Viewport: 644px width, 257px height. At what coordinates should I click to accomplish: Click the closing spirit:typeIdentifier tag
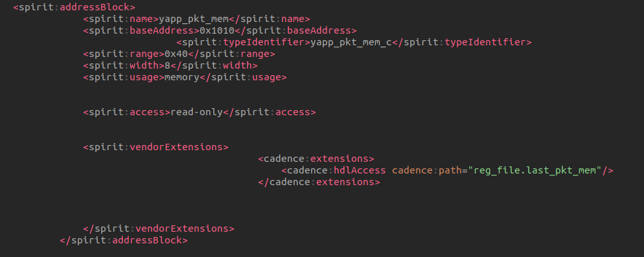click(462, 42)
